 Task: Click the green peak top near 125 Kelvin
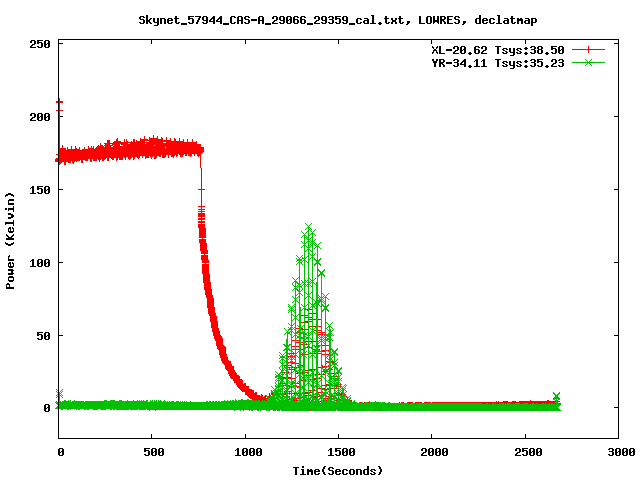309,227
